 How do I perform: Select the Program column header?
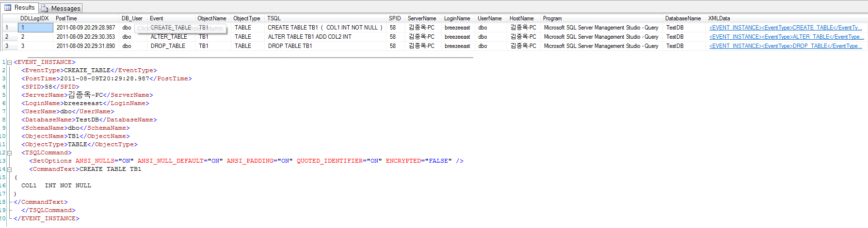(x=601, y=18)
